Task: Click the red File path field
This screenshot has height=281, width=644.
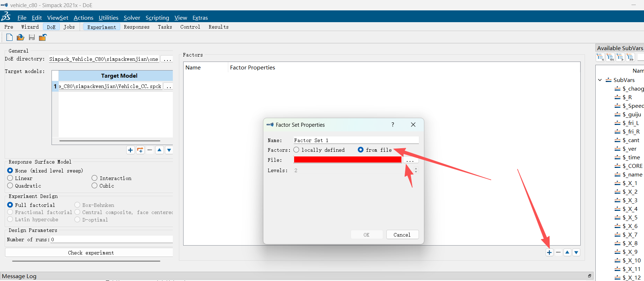Action: 347,160
